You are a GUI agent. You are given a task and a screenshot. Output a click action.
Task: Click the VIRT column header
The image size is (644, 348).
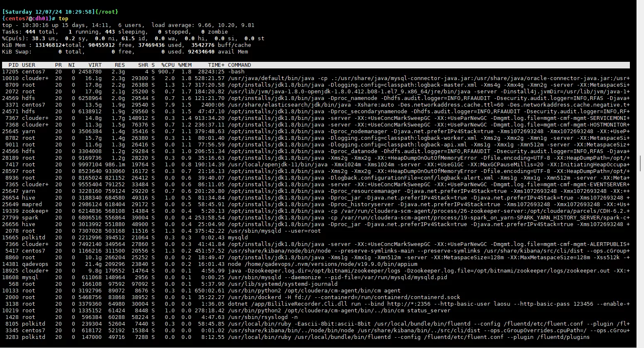tap(95, 65)
